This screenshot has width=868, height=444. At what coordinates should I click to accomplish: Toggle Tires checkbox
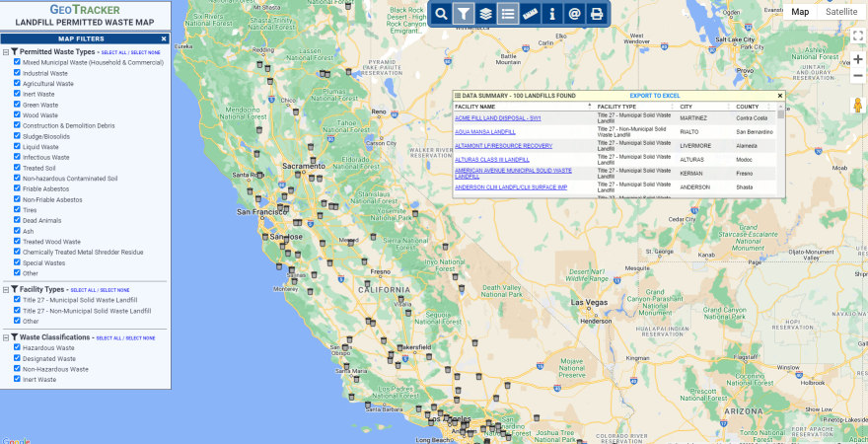coord(17,210)
